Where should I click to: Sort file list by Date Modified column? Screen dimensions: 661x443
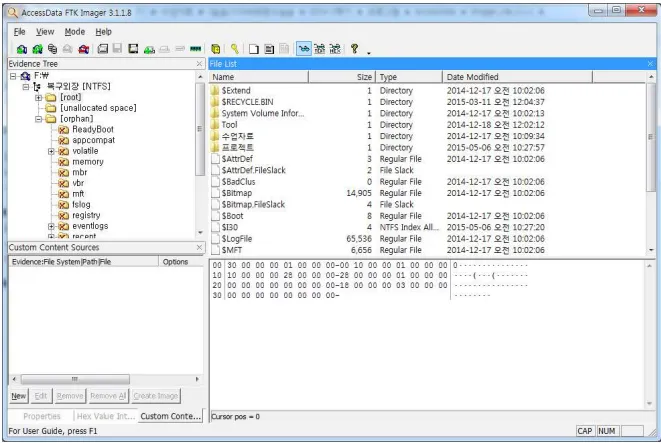(x=518, y=77)
